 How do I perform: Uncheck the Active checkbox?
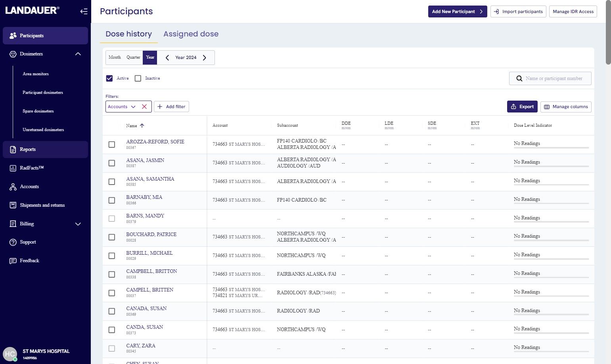[109, 78]
